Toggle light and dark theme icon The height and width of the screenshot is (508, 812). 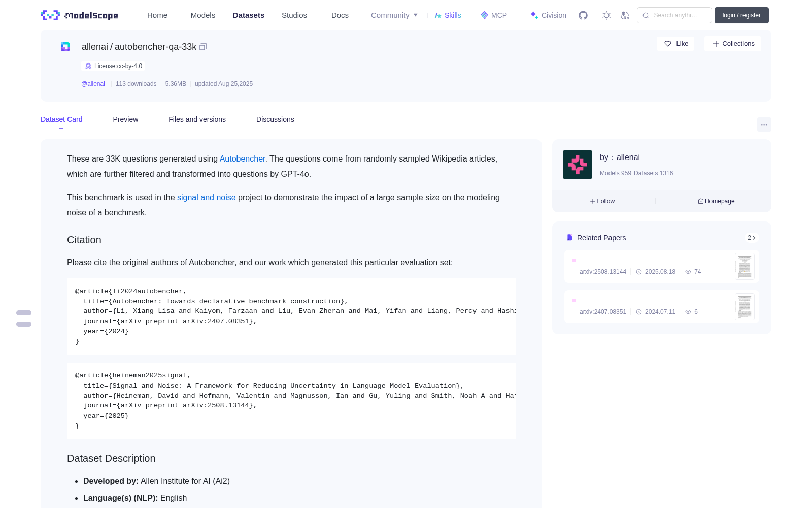tap(606, 15)
